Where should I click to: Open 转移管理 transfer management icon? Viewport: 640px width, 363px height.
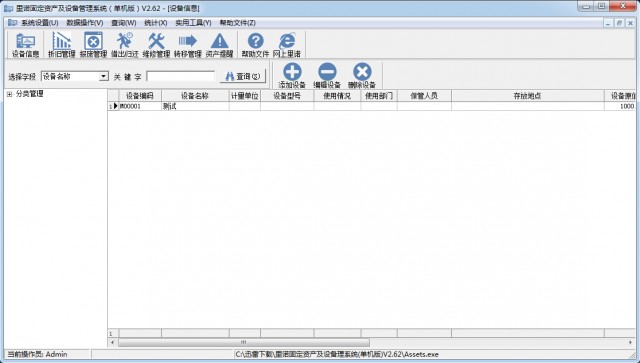[187, 45]
